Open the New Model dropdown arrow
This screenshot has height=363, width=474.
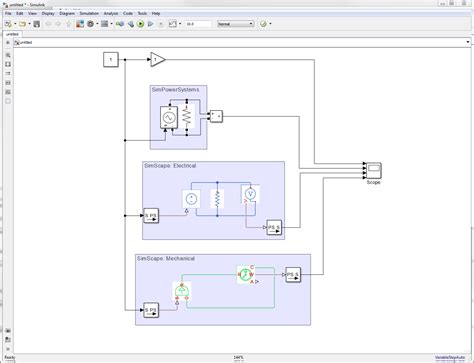point(15,24)
